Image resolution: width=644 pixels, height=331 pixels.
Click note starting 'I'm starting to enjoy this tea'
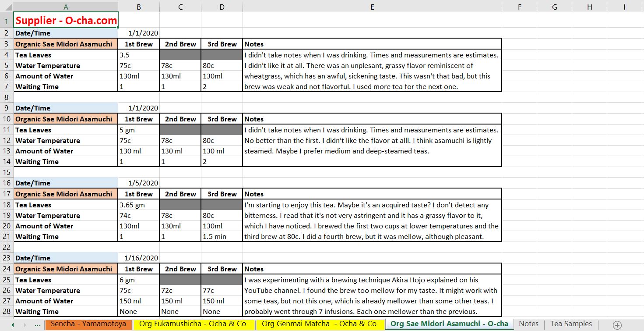coord(372,221)
